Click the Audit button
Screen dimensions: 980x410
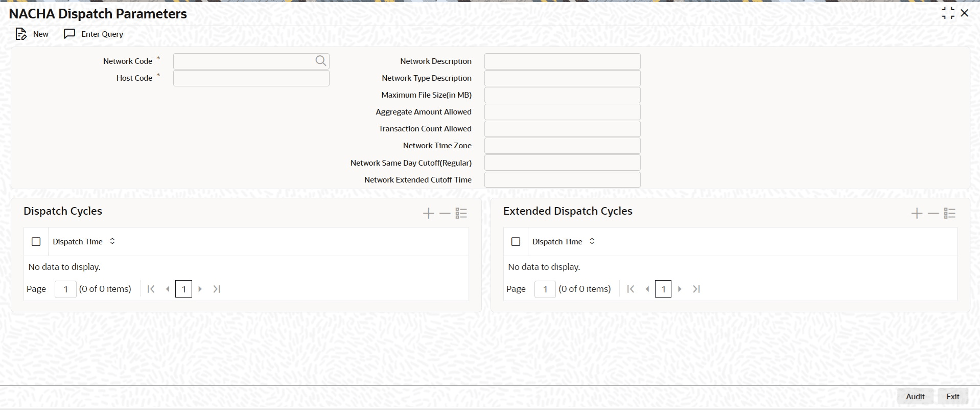[x=915, y=397]
